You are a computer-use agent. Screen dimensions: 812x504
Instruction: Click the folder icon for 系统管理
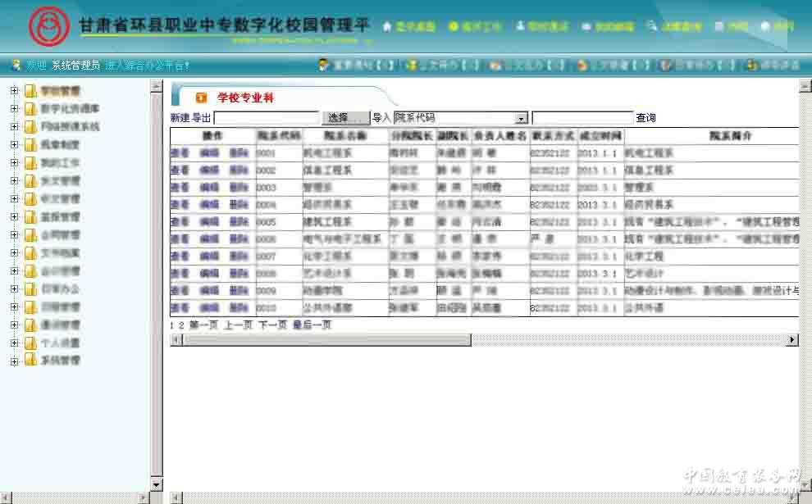(x=30, y=361)
